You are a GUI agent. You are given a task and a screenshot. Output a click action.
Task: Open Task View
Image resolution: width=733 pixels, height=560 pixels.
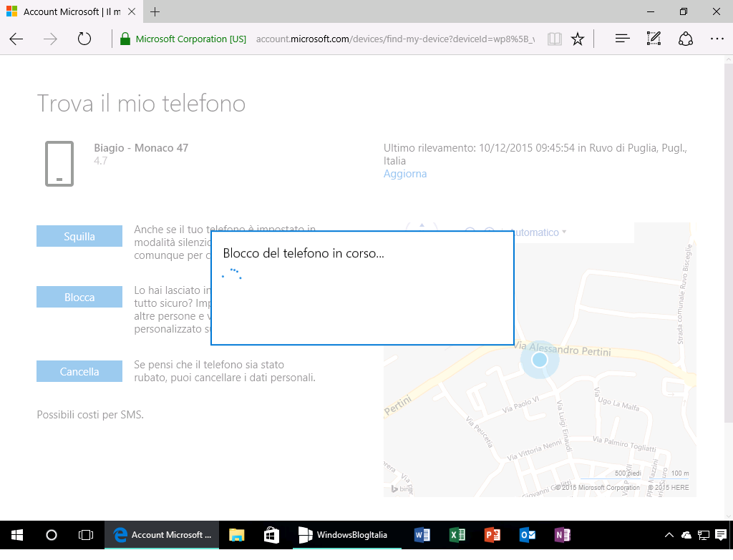tap(86, 535)
